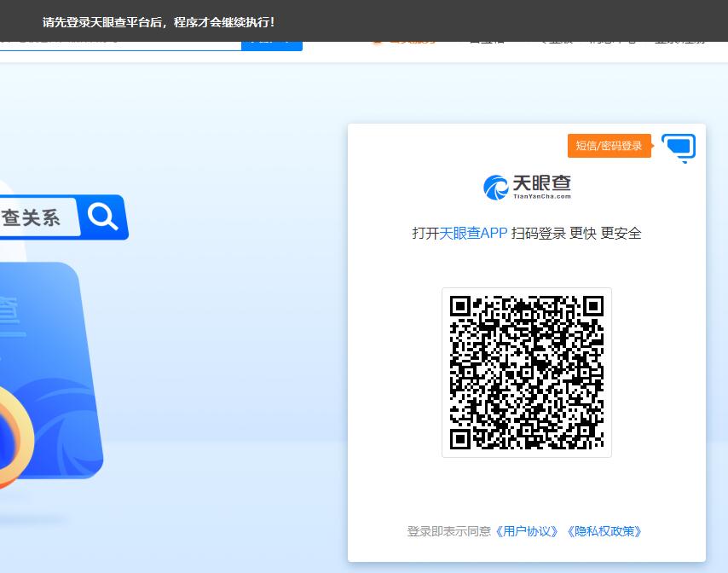
Task: Click the 登录即表示同意 text
Action: pyautogui.click(x=449, y=531)
